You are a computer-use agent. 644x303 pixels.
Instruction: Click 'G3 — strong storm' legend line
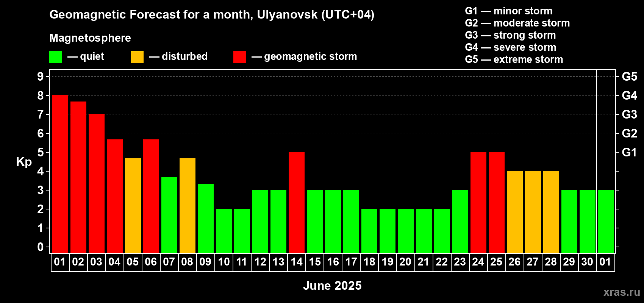[510, 35]
